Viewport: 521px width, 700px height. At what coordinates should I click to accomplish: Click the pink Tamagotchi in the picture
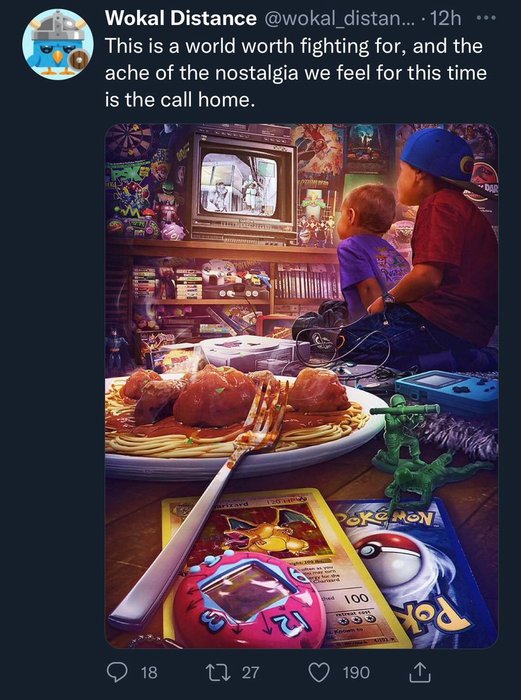(249, 600)
